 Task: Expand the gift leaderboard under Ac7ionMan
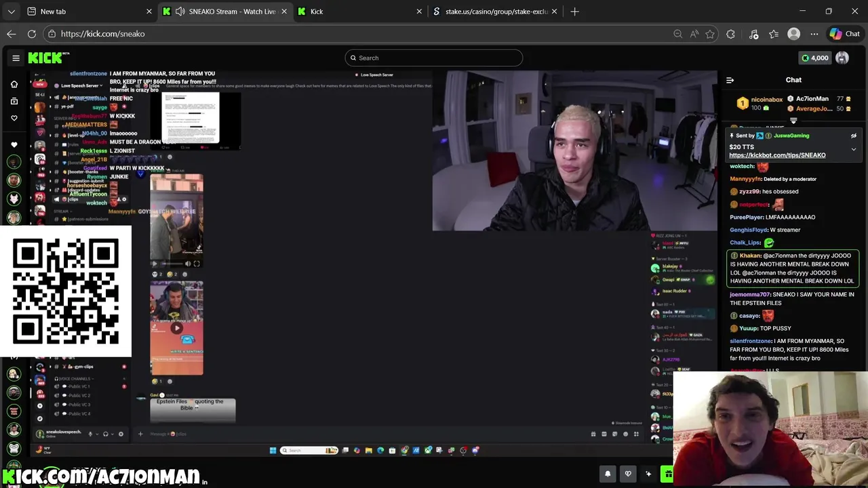point(793,121)
